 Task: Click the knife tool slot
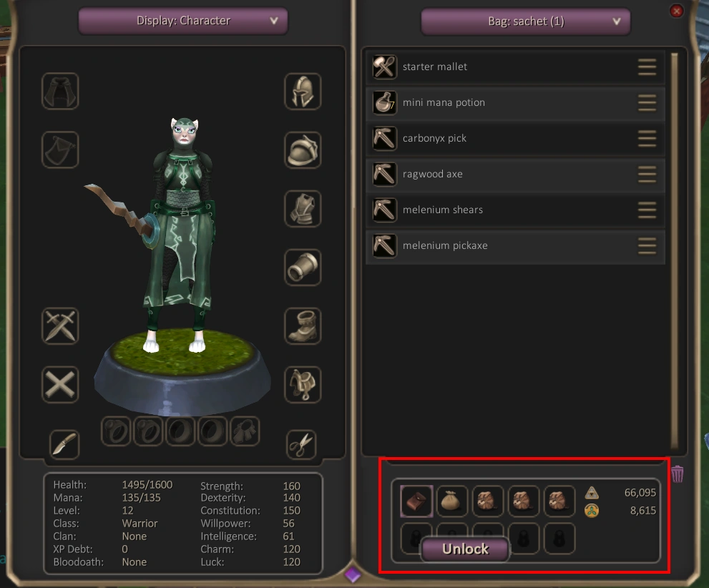click(x=64, y=444)
